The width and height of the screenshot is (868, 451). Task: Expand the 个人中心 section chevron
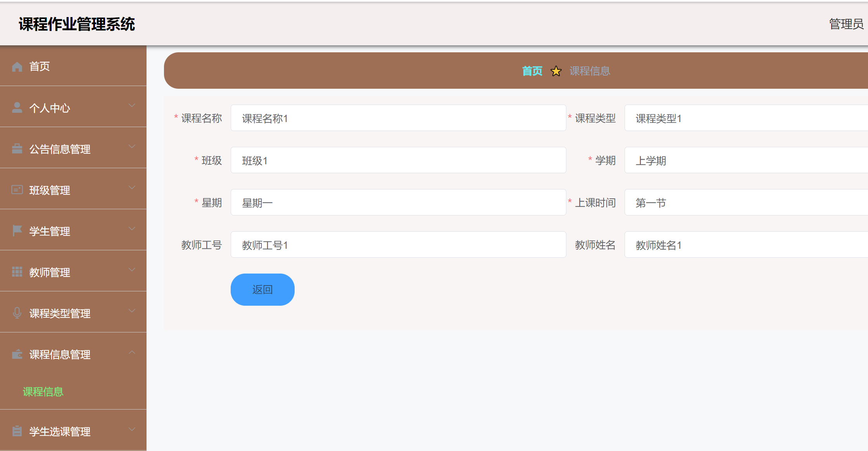pyautogui.click(x=132, y=105)
